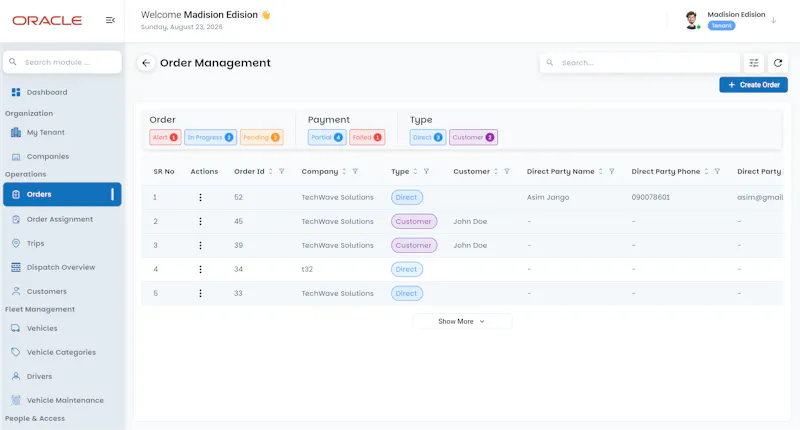
Task: Filter the Order Id column
Action: tap(282, 171)
